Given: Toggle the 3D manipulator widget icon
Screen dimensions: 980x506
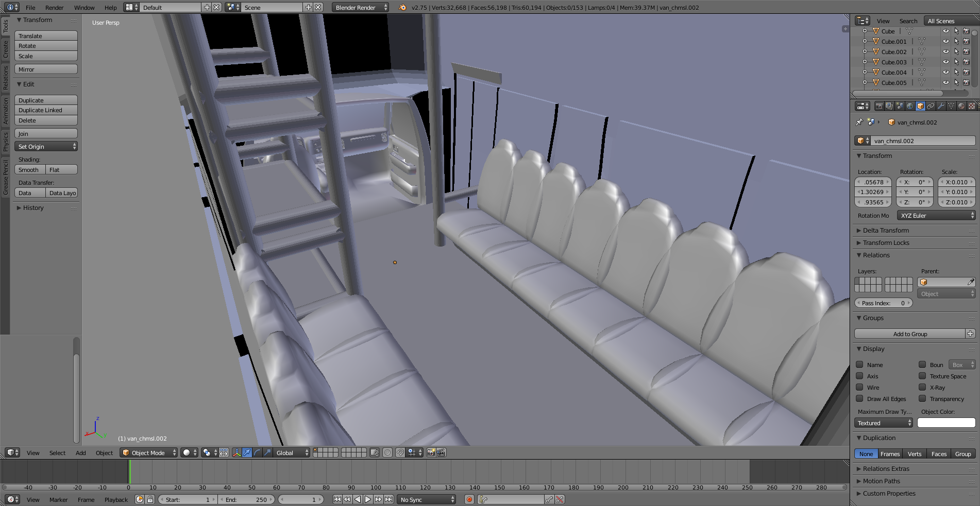Looking at the screenshot, I should (236, 452).
